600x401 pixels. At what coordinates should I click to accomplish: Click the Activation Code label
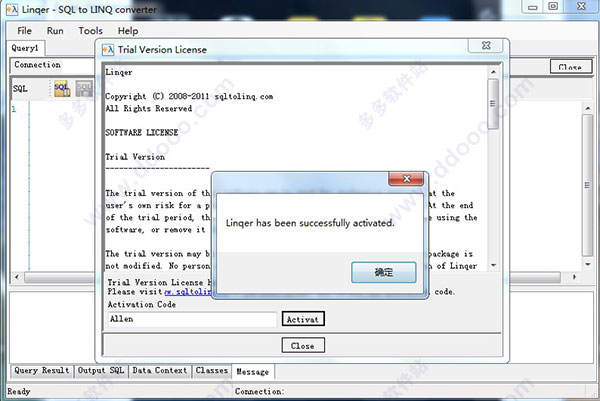tap(142, 305)
